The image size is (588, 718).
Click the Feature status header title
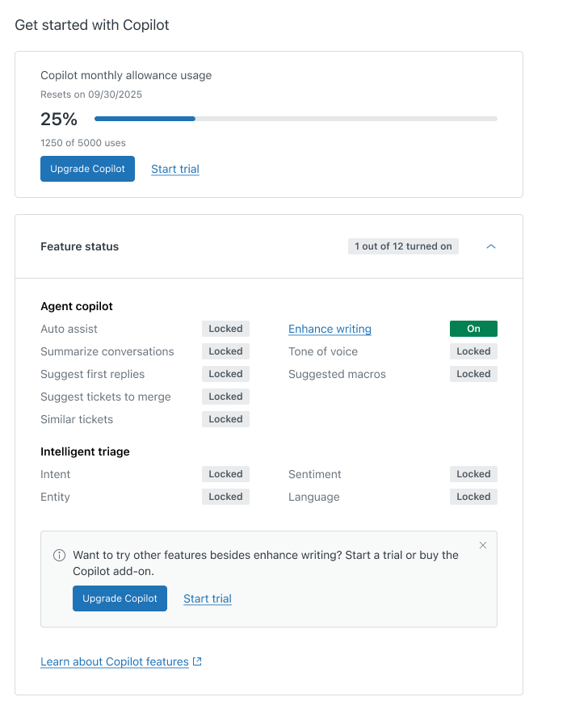pyautogui.click(x=79, y=246)
